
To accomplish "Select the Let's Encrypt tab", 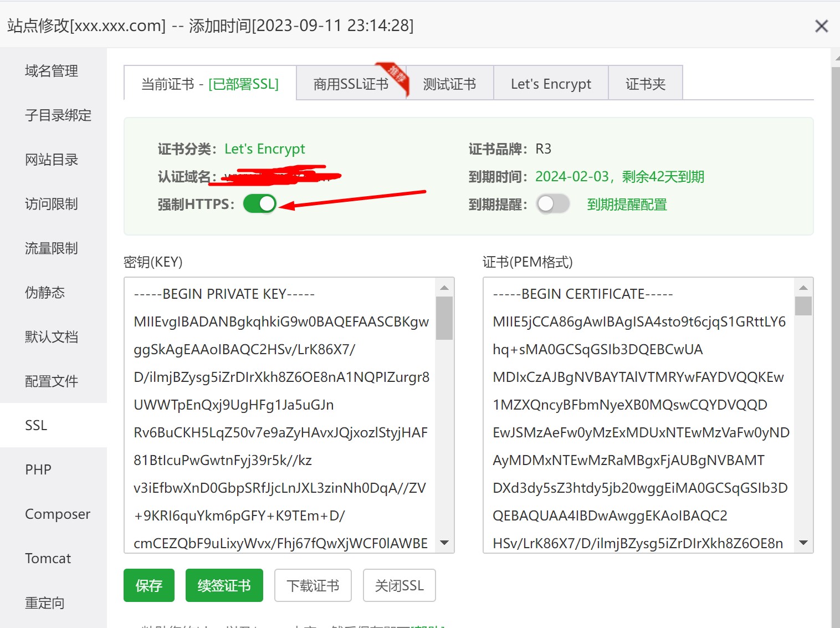I will click(551, 84).
